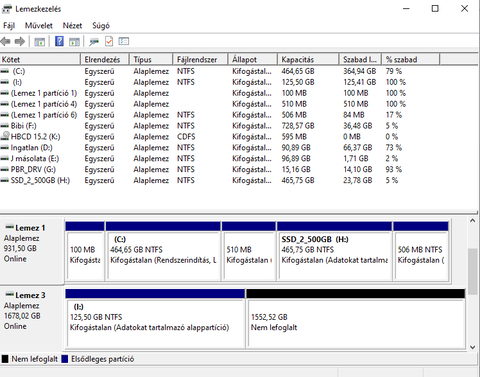The image size is (480, 377).
Task: Sort by the Elrendezés column header
Action: coord(105,60)
